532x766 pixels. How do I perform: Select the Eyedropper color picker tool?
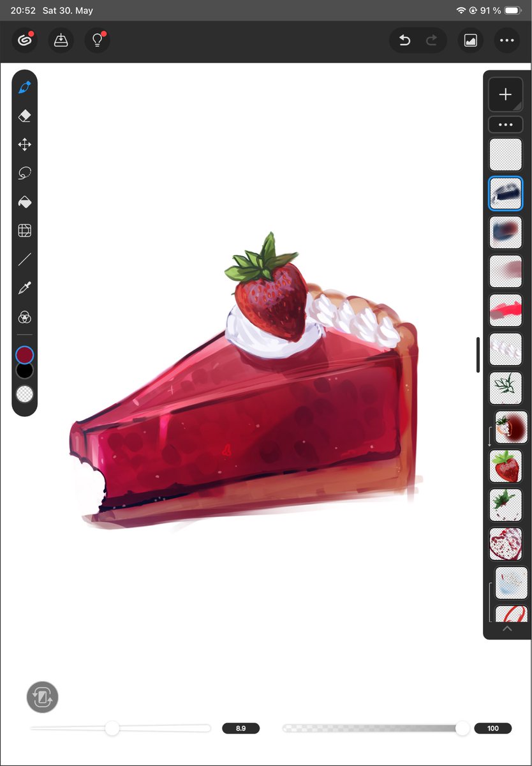pos(25,288)
